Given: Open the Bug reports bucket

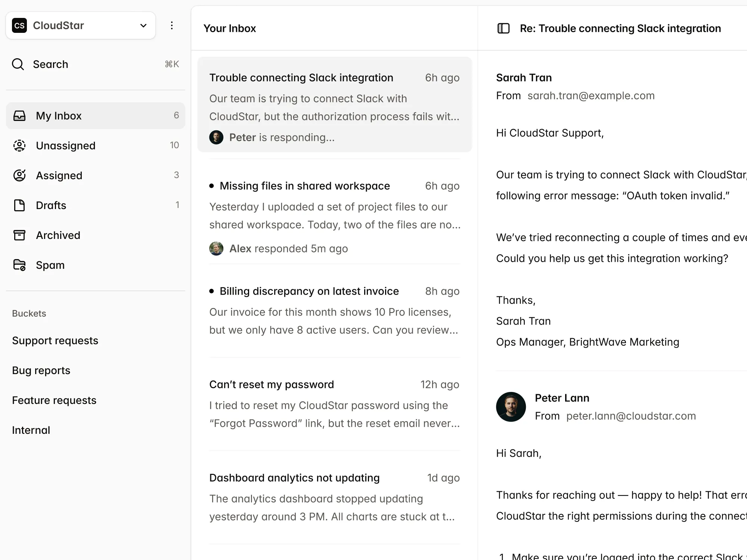Looking at the screenshot, I should pyautogui.click(x=41, y=370).
